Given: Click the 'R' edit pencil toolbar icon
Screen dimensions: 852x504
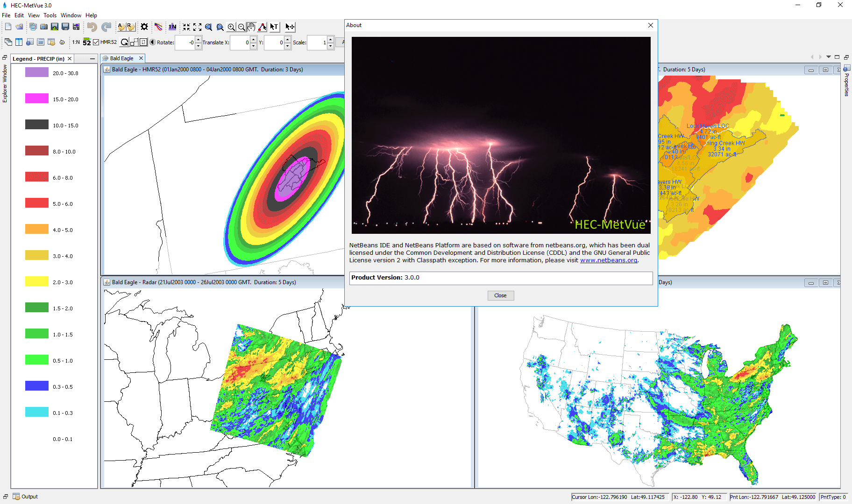Looking at the screenshot, I should (131, 27).
